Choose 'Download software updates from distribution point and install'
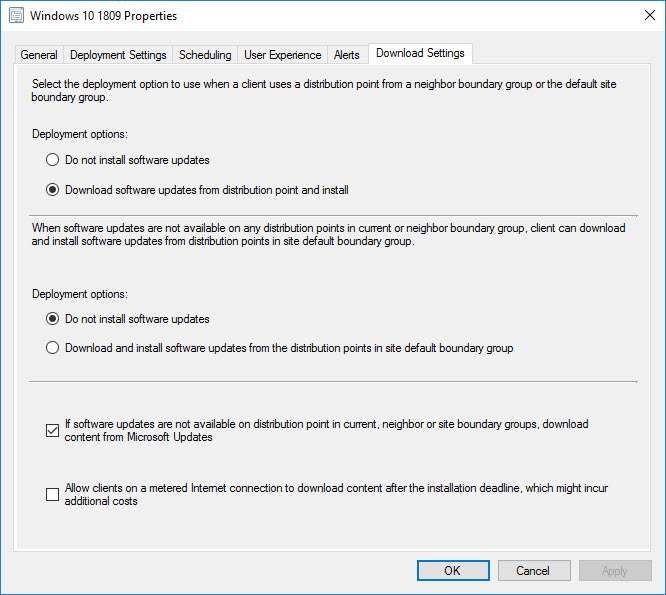The width and height of the screenshot is (666, 595). (x=53, y=190)
